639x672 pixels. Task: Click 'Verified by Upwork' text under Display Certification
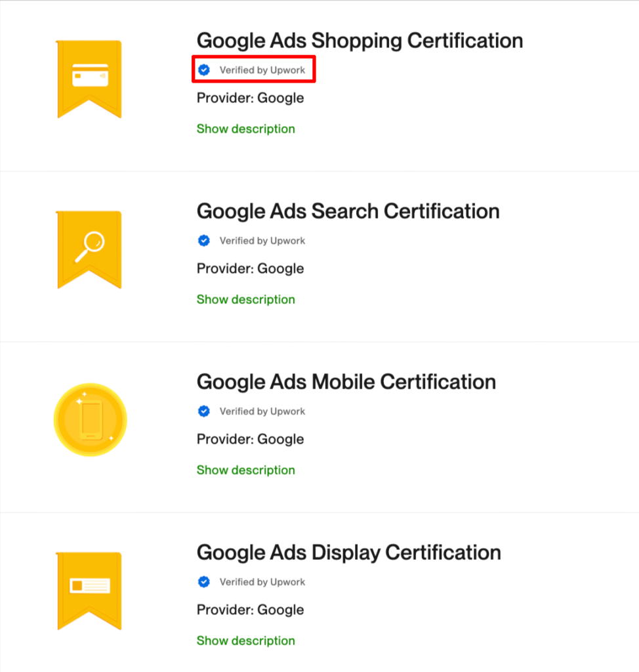tap(262, 582)
